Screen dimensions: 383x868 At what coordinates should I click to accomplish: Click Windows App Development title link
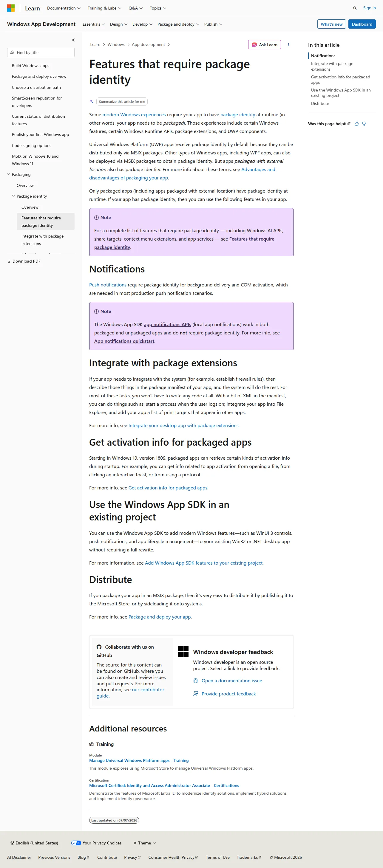[x=41, y=24]
